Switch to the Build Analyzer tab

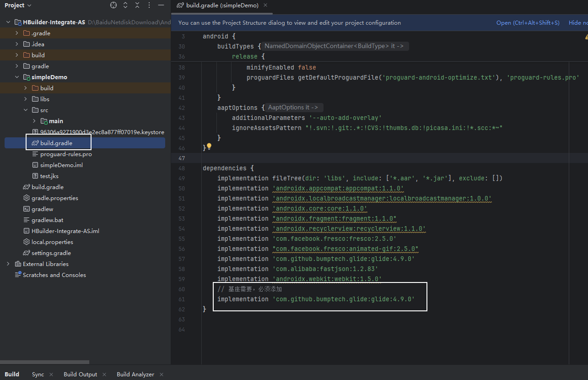click(x=135, y=375)
